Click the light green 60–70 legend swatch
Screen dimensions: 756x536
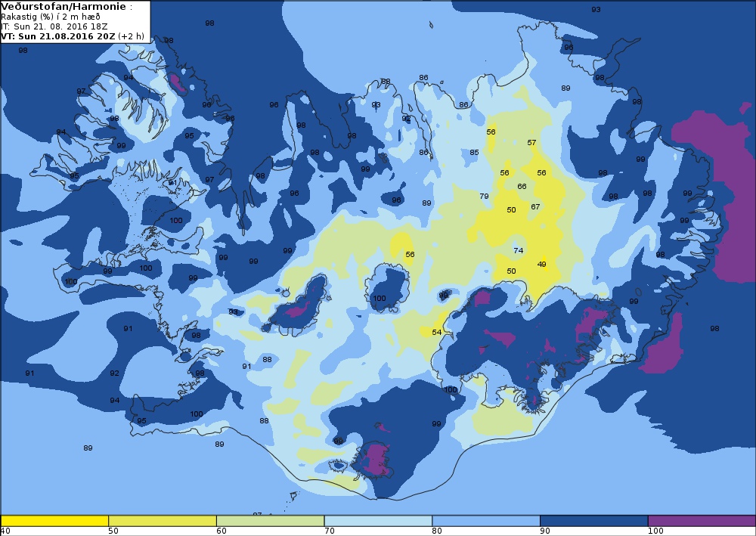271,521
